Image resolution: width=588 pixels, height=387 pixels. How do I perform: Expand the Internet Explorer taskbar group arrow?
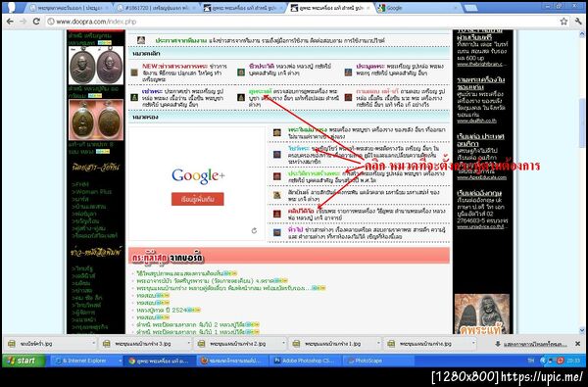(x=120, y=361)
